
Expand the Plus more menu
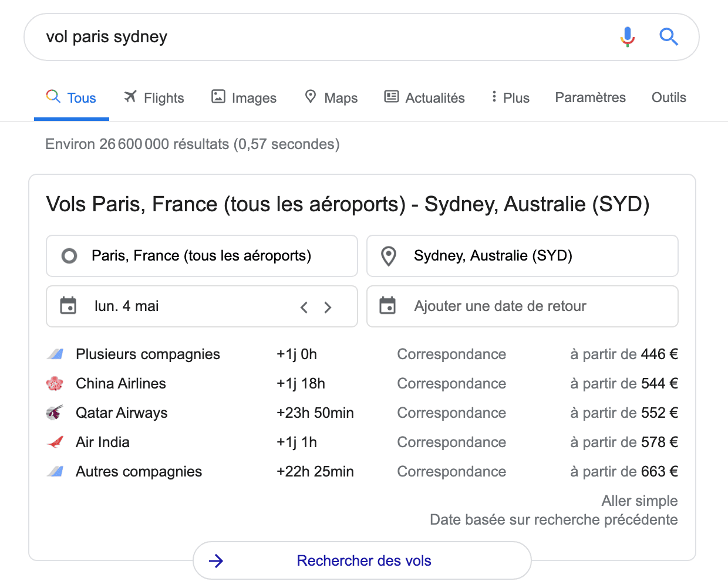click(510, 97)
